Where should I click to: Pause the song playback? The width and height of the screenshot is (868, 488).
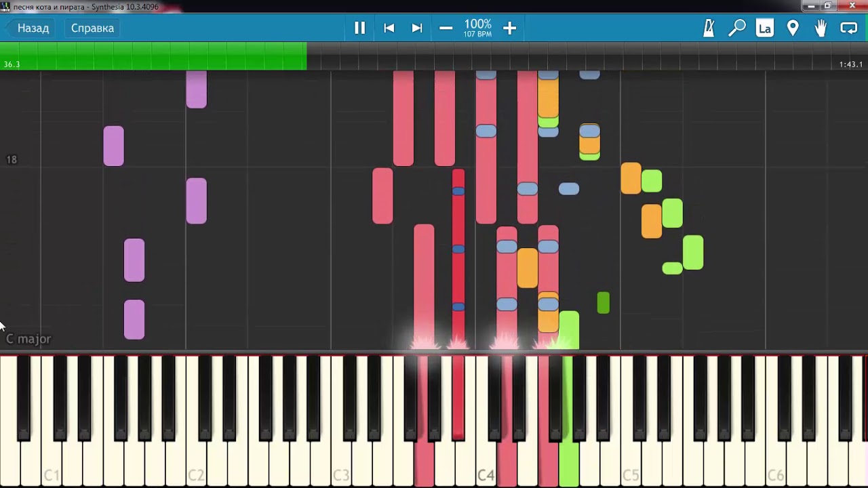point(359,28)
